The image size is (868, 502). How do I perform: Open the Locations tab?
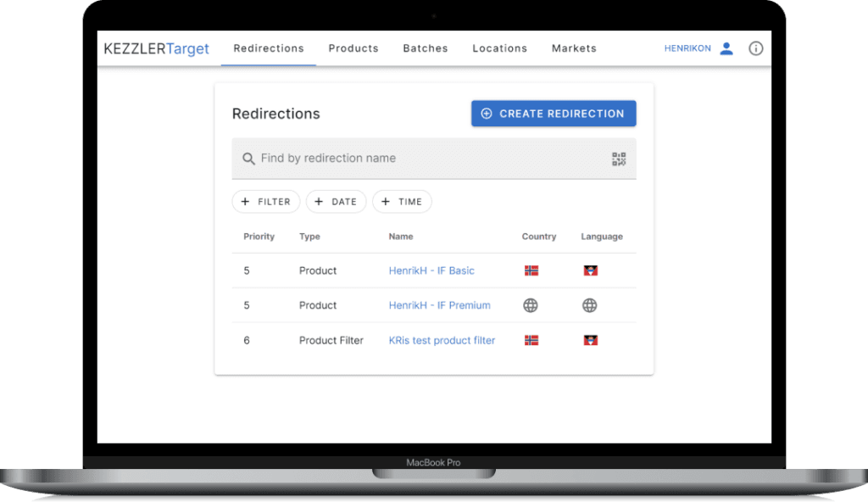[499, 48]
